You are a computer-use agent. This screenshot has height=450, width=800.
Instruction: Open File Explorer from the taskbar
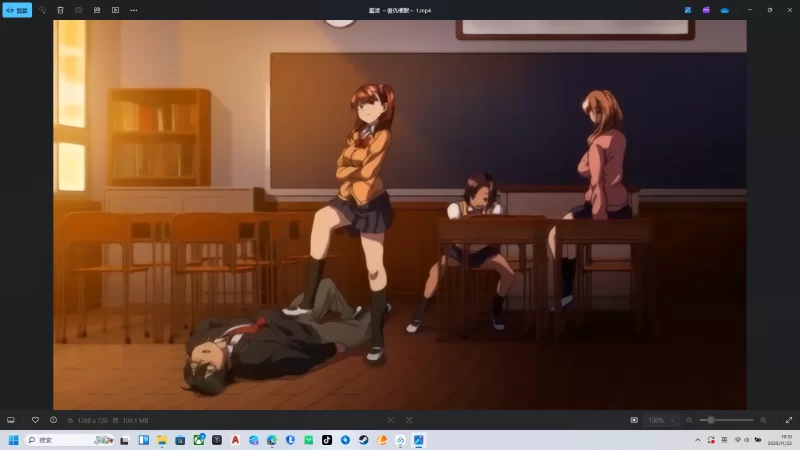[162, 440]
